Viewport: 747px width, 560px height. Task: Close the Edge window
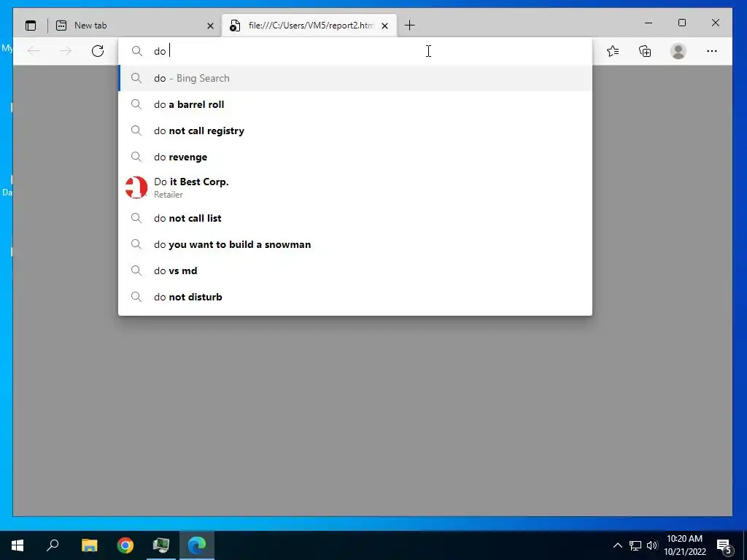coord(715,23)
